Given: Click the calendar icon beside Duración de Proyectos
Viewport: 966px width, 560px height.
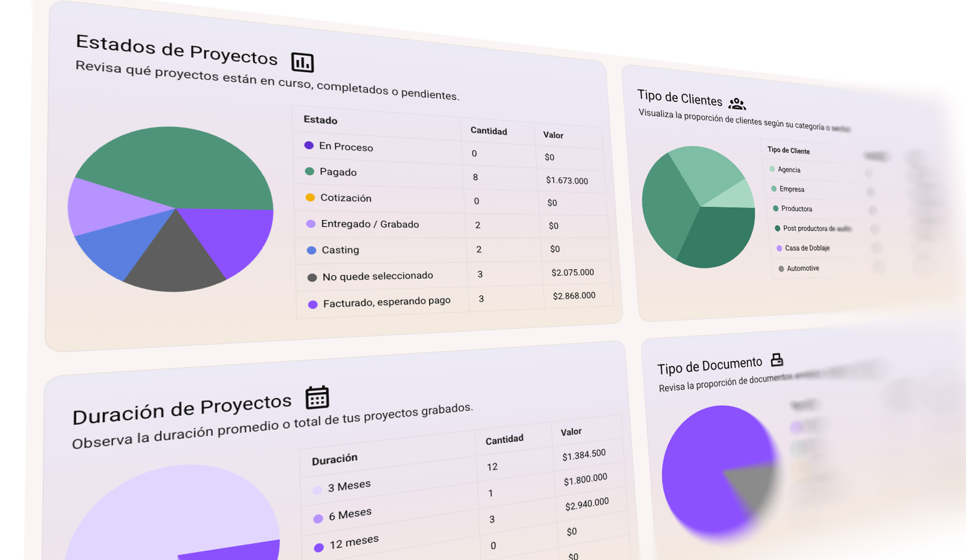Looking at the screenshot, I should click(x=317, y=397).
